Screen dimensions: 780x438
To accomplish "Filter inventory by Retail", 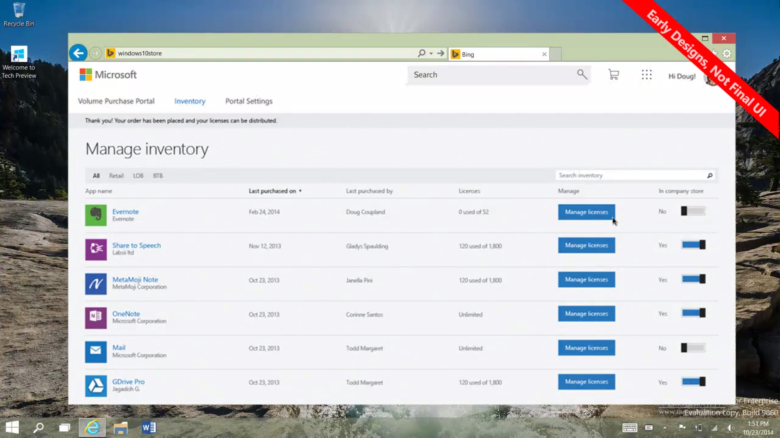I will (116, 176).
